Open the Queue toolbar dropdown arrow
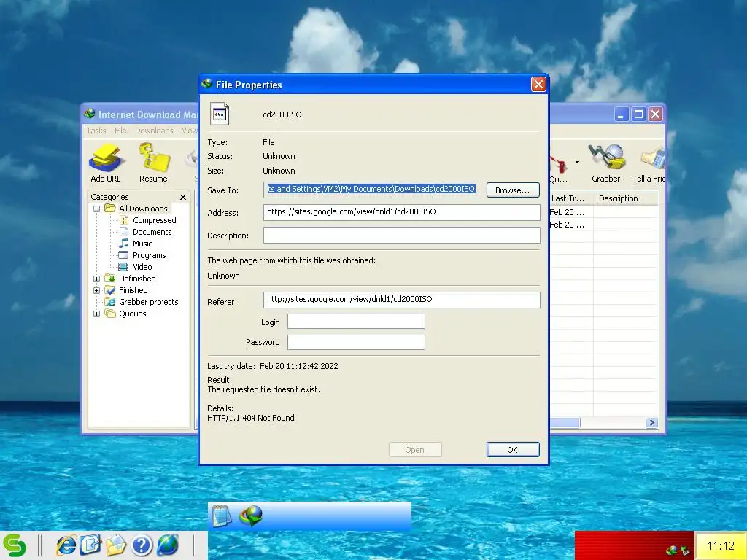This screenshot has width=747, height=560. coord(578,163)
